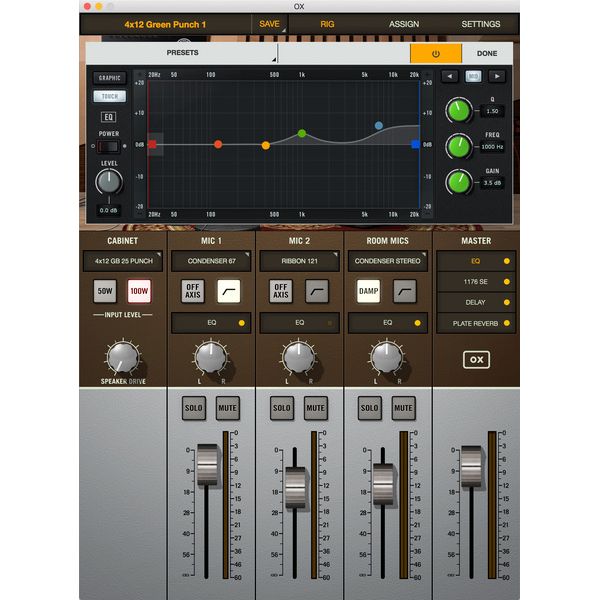
Task: Click the Master volume fader
Action: [471, 466]
